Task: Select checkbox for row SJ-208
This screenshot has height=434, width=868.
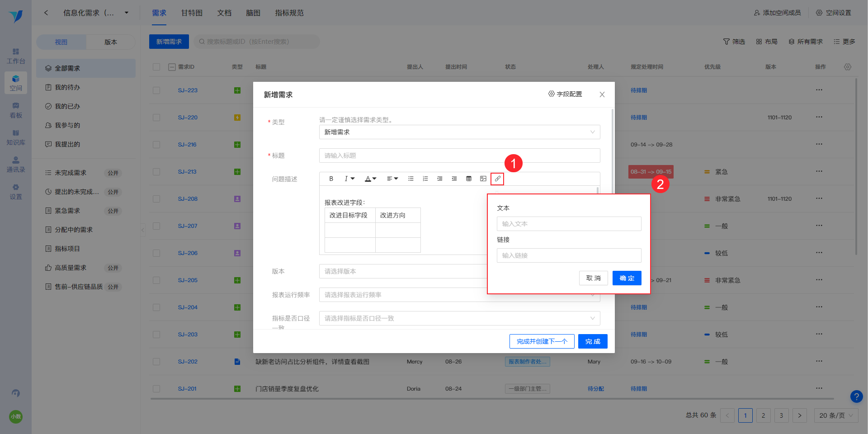Action: point(156,199)
